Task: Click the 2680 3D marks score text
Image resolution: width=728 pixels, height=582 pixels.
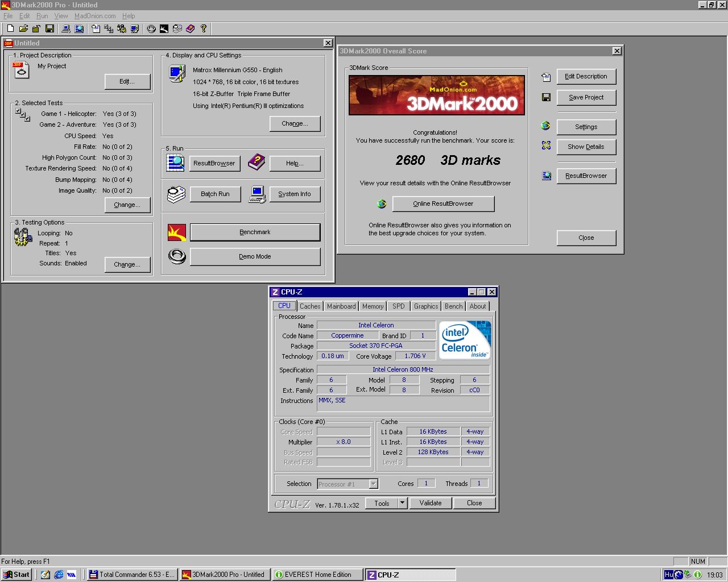Action: point(448,160)
